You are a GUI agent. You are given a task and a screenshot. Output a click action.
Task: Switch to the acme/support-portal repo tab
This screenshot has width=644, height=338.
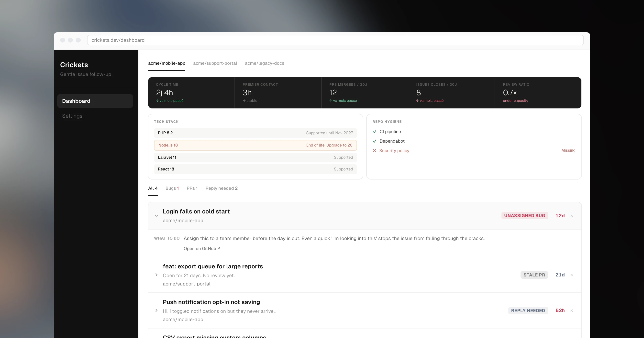tap(215, 63)
